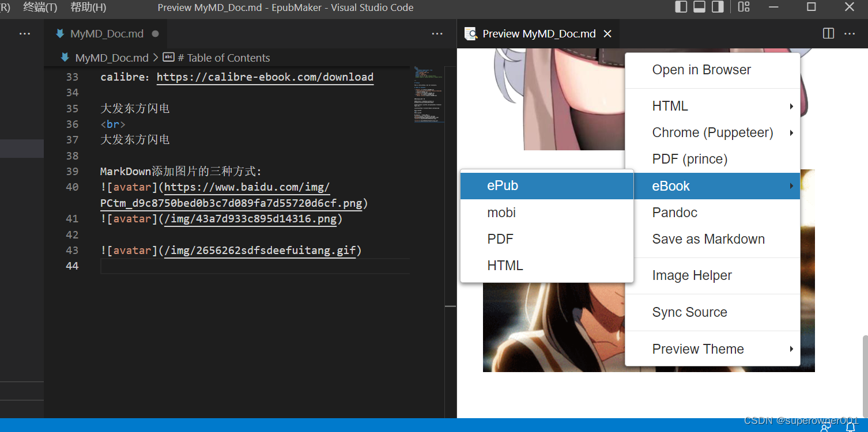Export eBook as PDF from submenu
Screen dimensions: 868x432
click(547, 239)
